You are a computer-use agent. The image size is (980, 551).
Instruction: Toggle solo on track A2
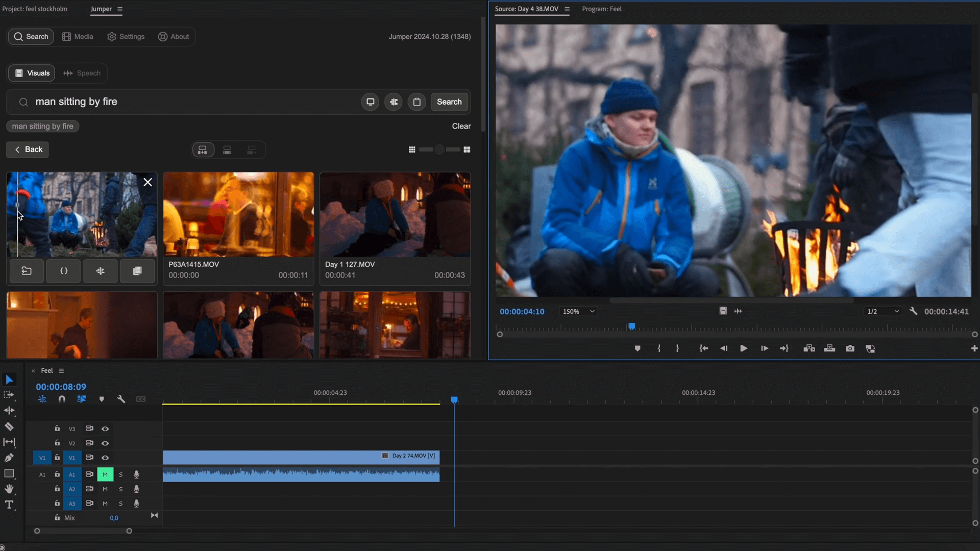[x=121, y=489]
